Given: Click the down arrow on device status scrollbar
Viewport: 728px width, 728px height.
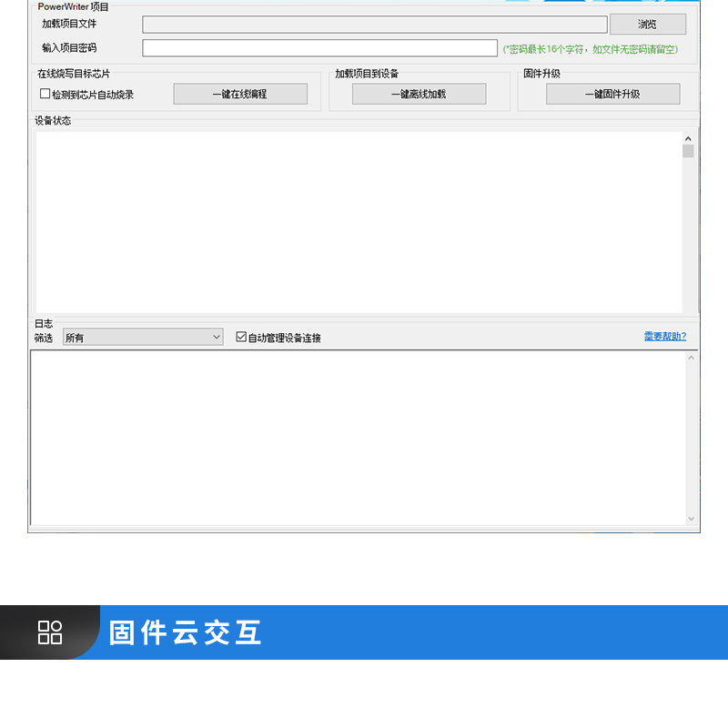Looking at the screenshot, I should 690,304.
